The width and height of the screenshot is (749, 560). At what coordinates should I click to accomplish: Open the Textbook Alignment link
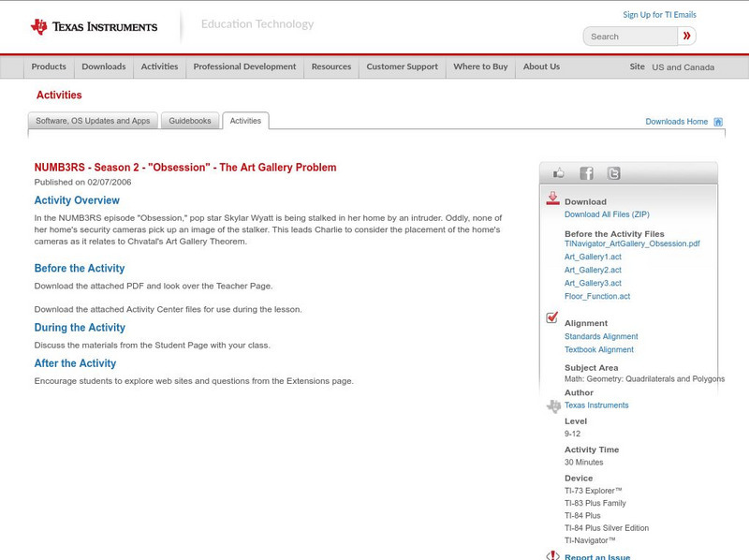coord(599,349)
